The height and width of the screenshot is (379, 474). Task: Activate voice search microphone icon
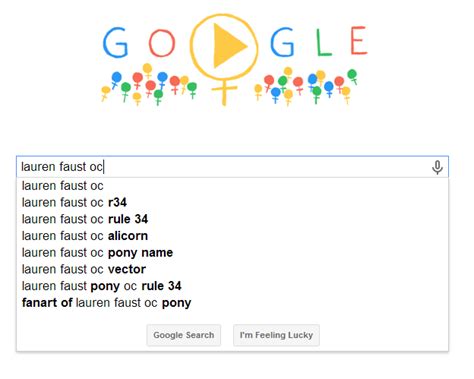(x=437, y=167)
